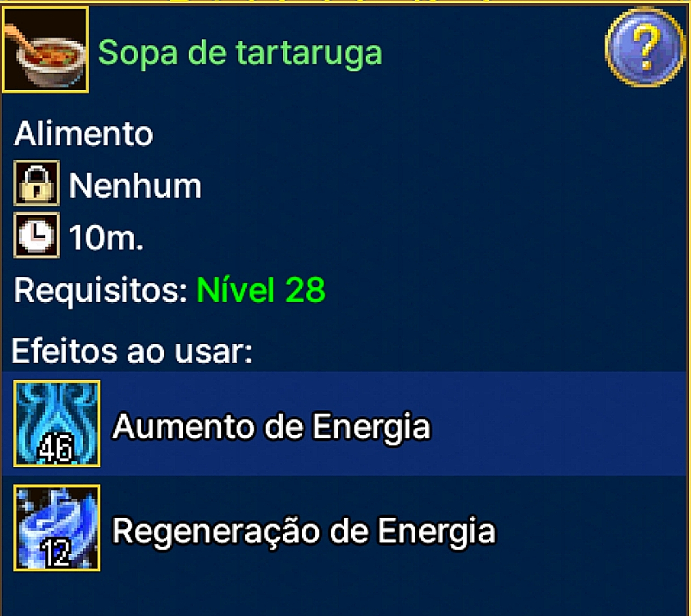This screenshot has height=616, width=691.
Task: Click the level 46 badge on energy icon
Action: click(55, 451)
